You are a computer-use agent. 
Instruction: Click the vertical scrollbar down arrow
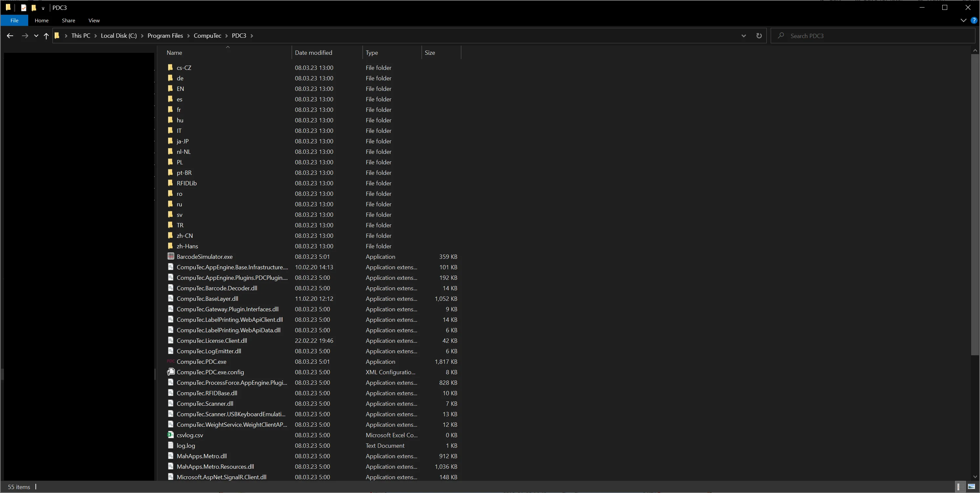click(x=975, y=477)
